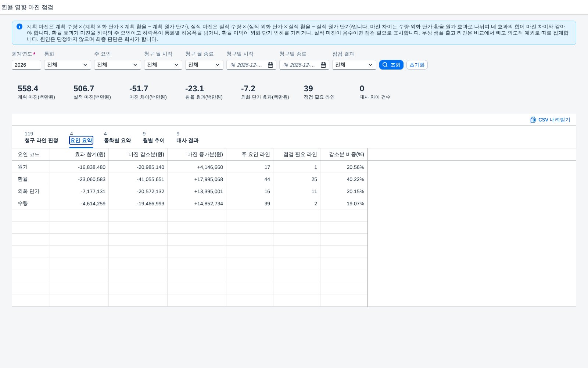
Task: Reset filters with the 초기화 button
Action: pos(417,65)
